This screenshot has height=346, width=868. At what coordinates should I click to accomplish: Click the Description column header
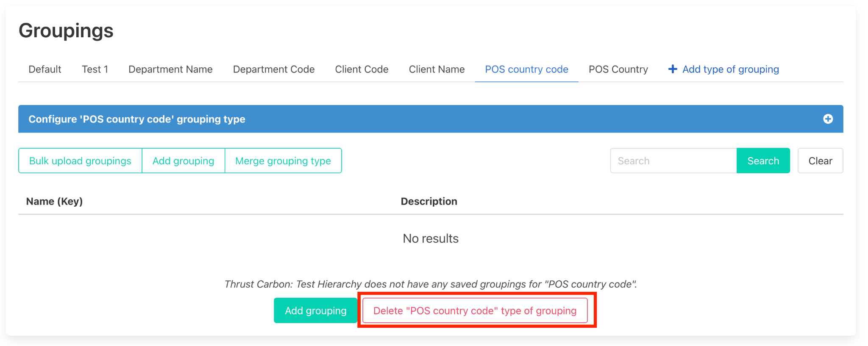click(x=429, y=201)
